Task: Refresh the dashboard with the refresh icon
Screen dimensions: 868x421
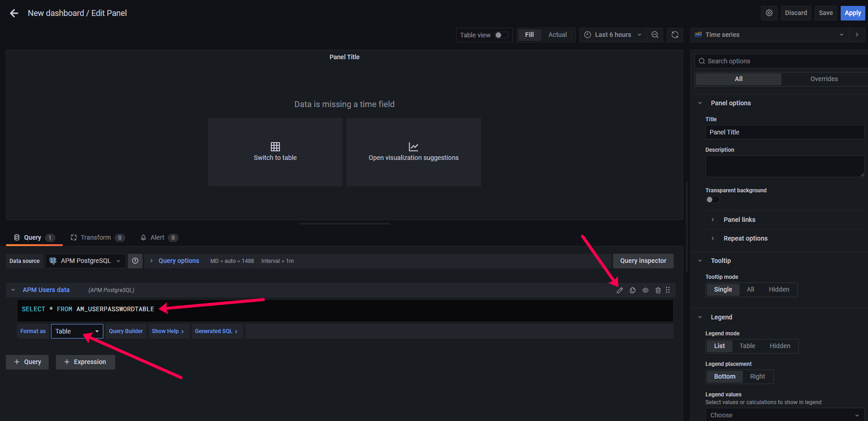Action: point(675,35)
